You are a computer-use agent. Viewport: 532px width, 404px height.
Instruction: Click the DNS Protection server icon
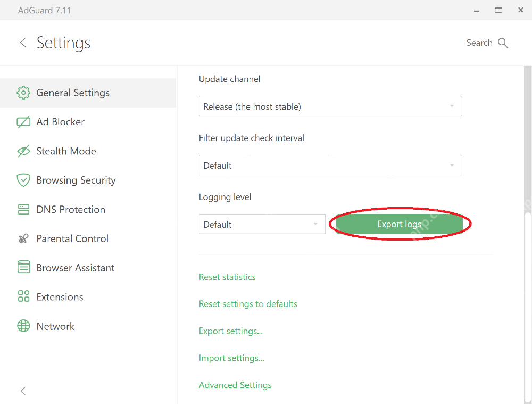(23, 209)
